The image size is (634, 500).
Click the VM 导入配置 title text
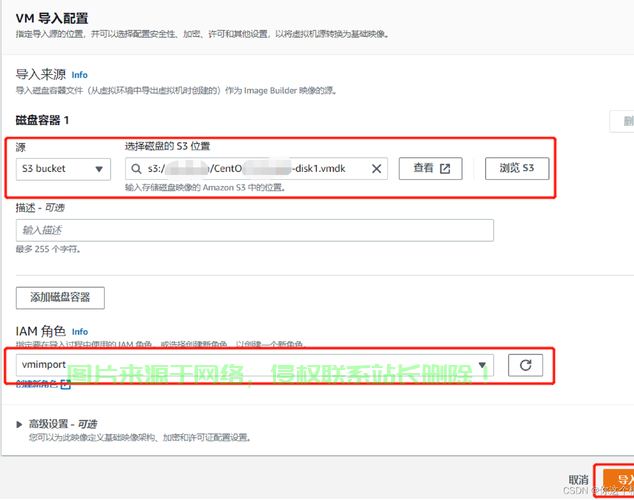click(x=52, y=19)
